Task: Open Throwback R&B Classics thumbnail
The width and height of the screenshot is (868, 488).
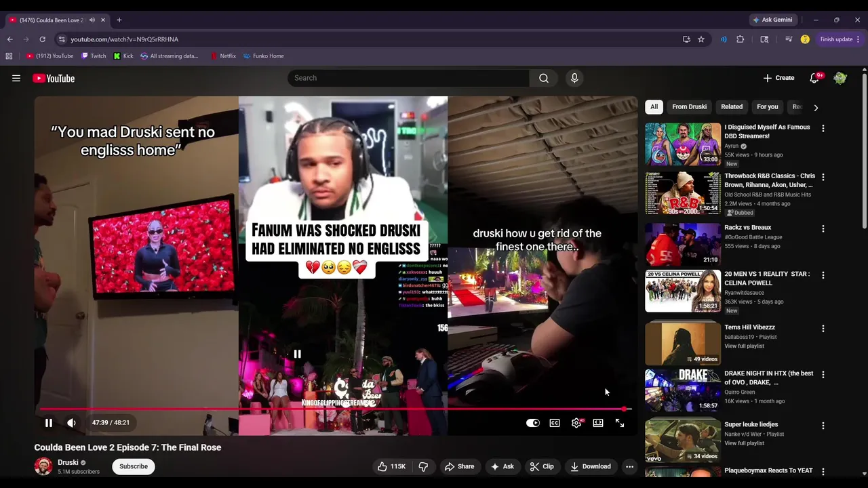Action: pyautogui.click(x=683, y=192)
